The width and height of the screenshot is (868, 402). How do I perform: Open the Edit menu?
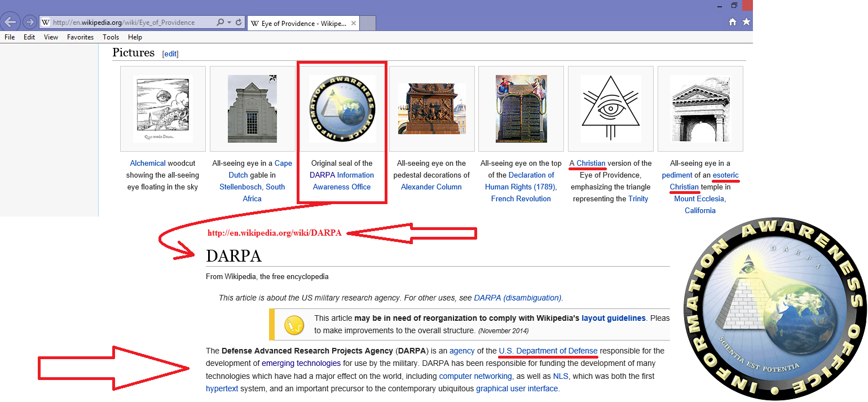[x=29, y=37]
